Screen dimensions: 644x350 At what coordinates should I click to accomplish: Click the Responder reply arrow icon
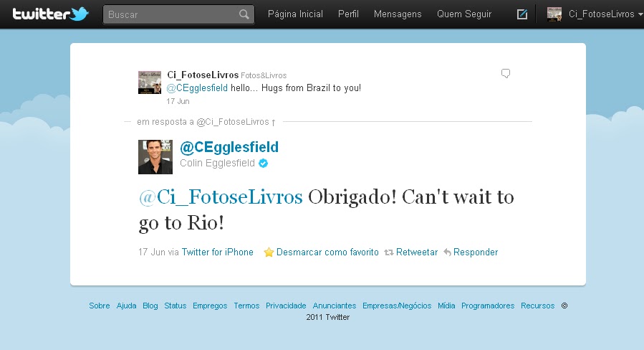[x=447, y=252]
